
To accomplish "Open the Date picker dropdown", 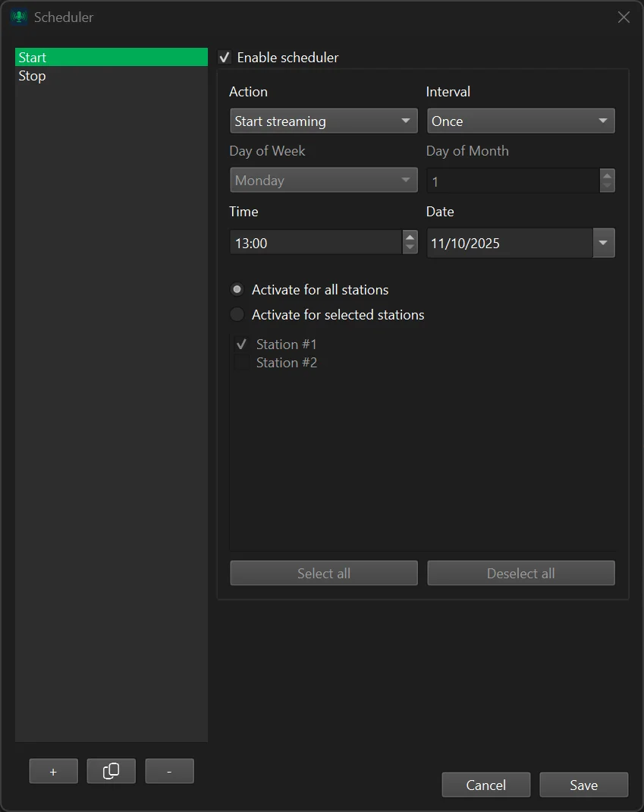I will tap(603, 242).
